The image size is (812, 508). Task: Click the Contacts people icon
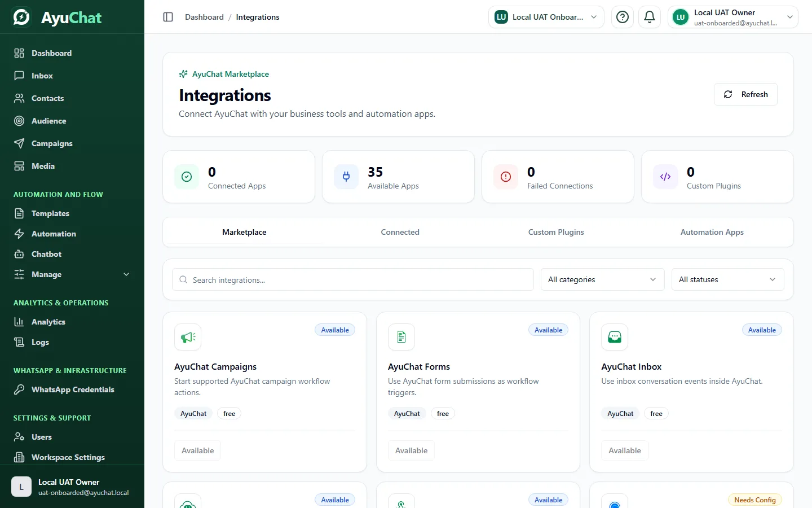click(x=19, y=98)
